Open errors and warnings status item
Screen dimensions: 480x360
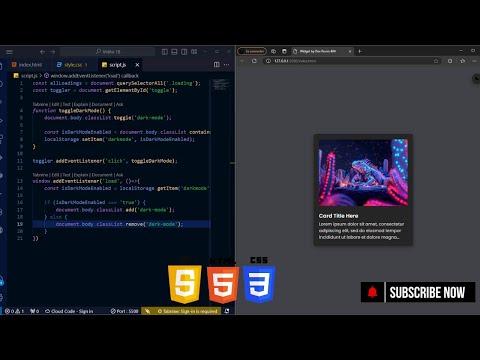click(14, 311)
